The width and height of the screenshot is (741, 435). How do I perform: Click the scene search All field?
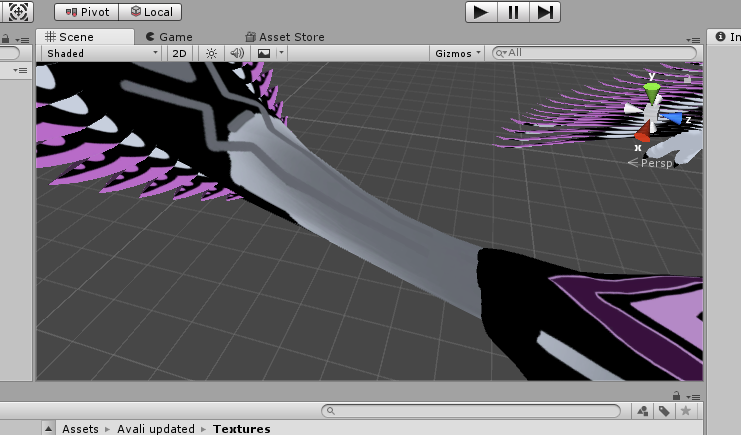click(594, 53)
